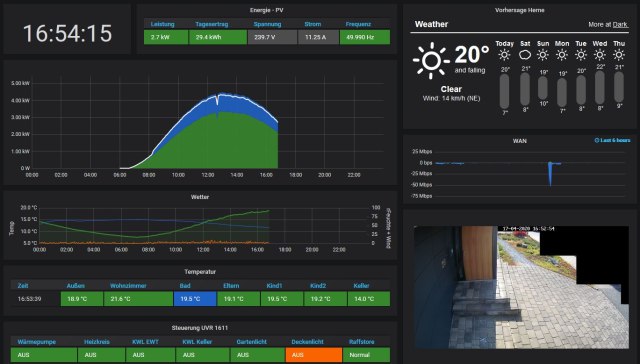Screen dimensions: 640x364
Task: Sort by KWL EWT column header
Action: 145,342
